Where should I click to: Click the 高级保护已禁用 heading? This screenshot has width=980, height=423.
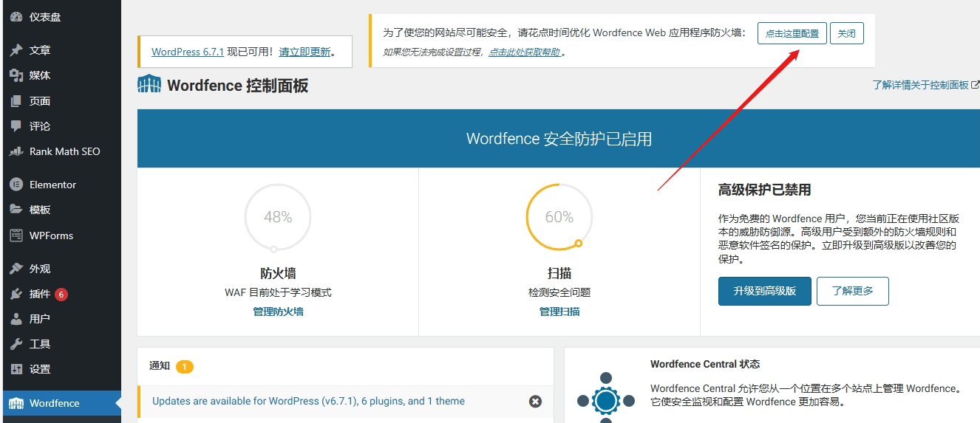coord(764,190)
